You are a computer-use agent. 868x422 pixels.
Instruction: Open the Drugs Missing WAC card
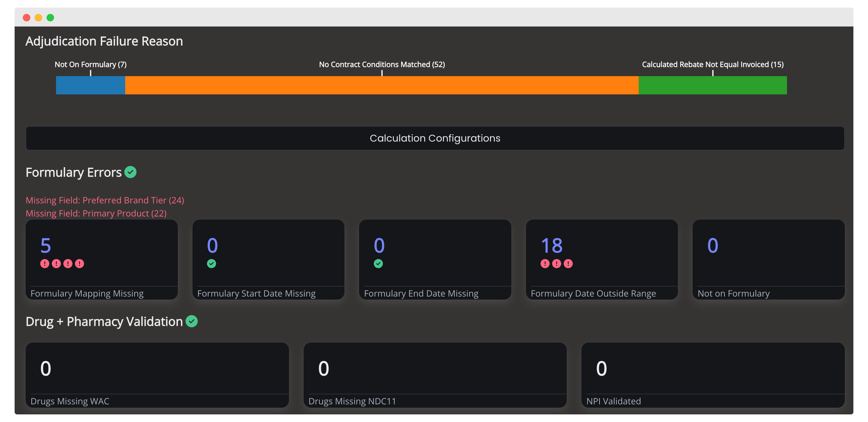pyautogui.click(x=157, y=375)
